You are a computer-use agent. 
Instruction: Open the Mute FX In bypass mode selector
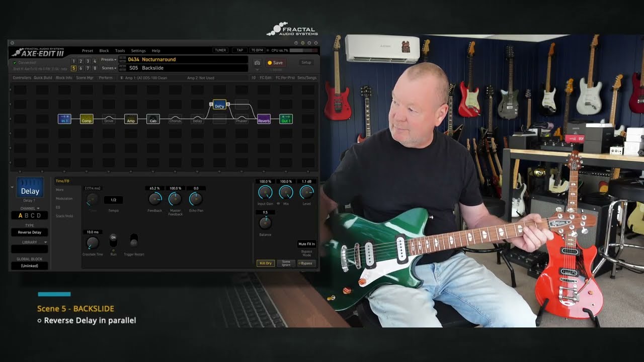[306, 244]
